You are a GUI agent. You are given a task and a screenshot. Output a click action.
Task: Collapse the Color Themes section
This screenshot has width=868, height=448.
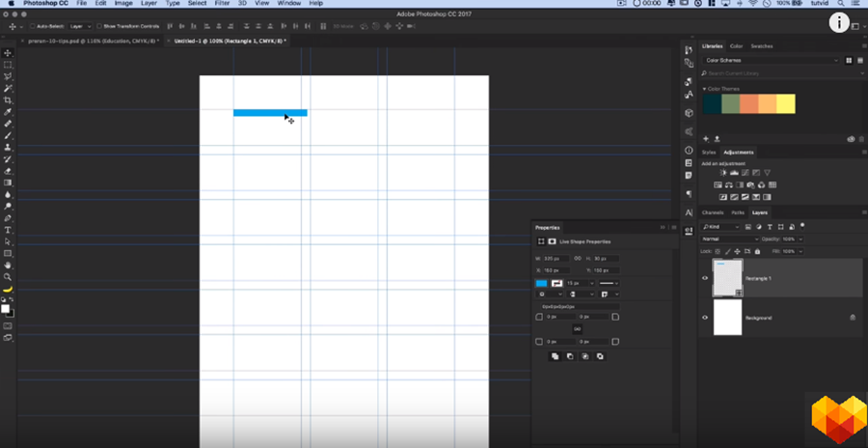pyautogui.click(x=705, y=88)
